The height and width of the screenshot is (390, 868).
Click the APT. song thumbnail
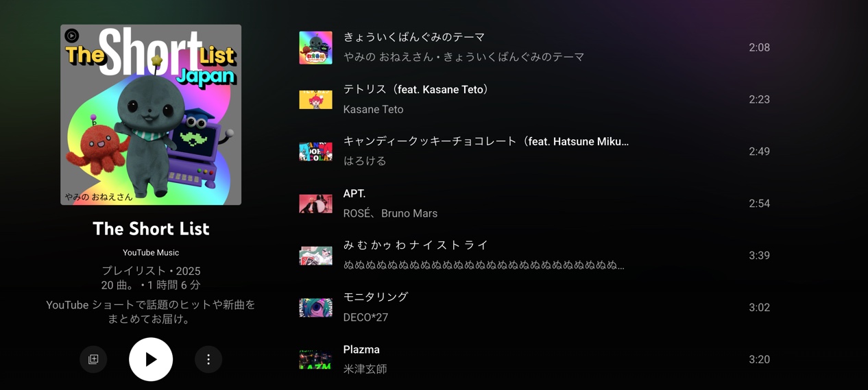click(x=315, y=204)
